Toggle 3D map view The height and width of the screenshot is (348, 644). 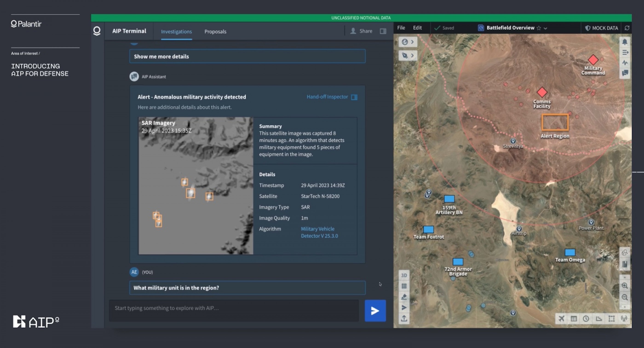404,275
